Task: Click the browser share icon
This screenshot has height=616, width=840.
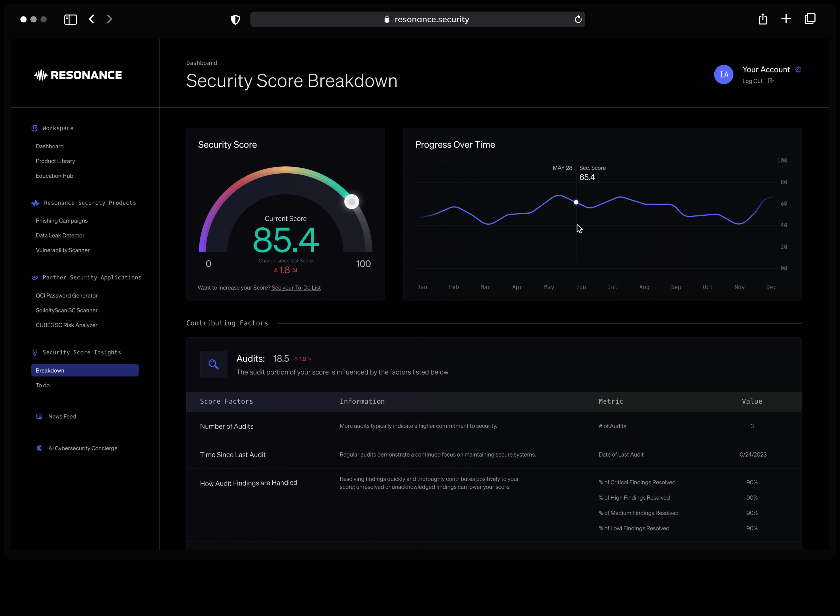Action: pos(762,19)
